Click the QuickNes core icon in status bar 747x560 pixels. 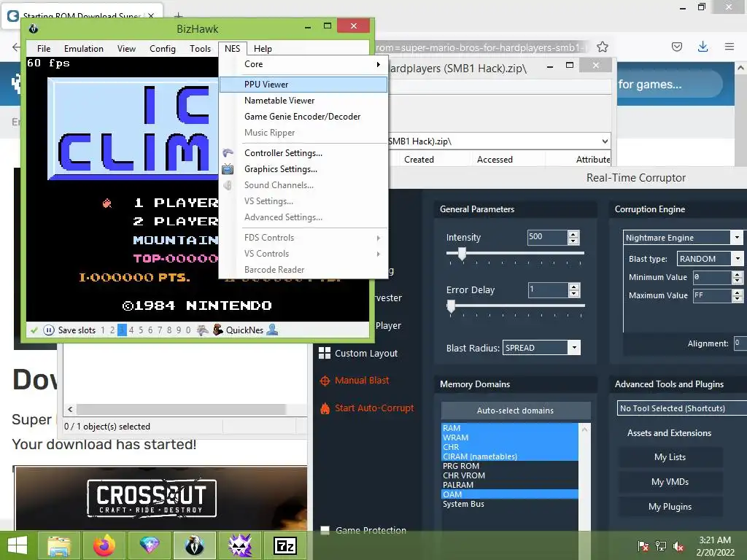tap(217, 330)
